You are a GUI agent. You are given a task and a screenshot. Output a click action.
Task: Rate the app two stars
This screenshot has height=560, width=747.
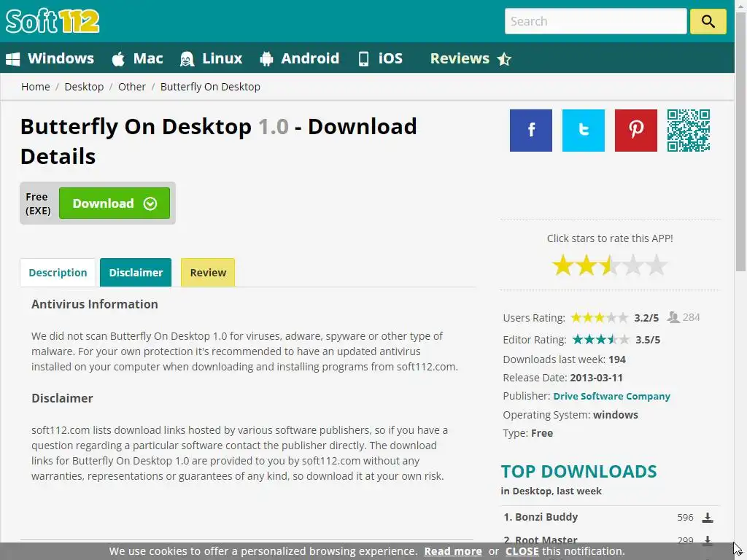click(587, 265)
